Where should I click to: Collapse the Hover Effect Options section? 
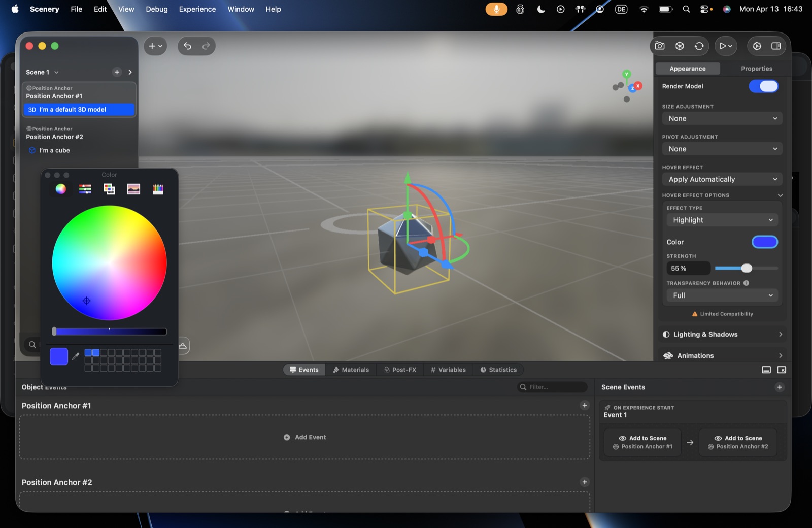(780, 195)
